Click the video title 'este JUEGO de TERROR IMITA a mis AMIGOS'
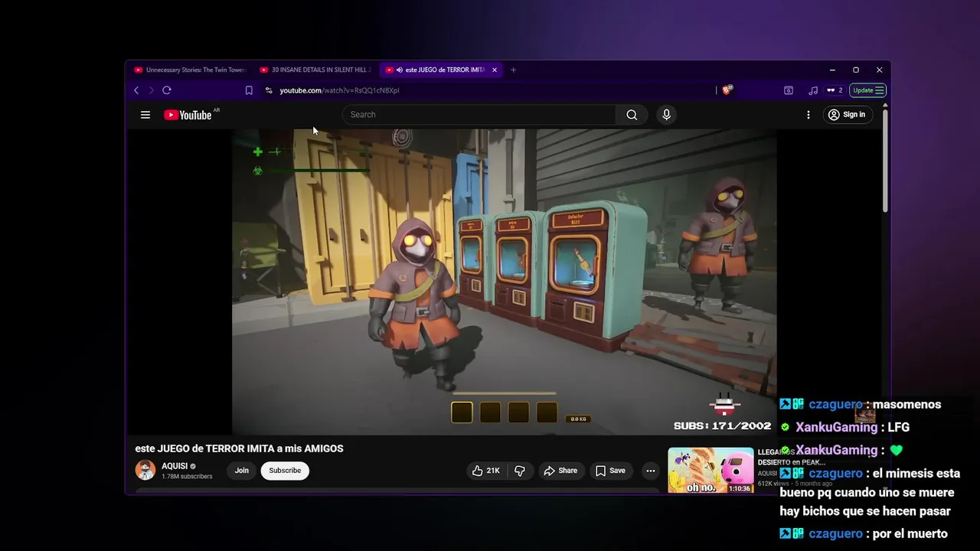The width and height of the screenshot is (980, 551). (x=240, y=448)
